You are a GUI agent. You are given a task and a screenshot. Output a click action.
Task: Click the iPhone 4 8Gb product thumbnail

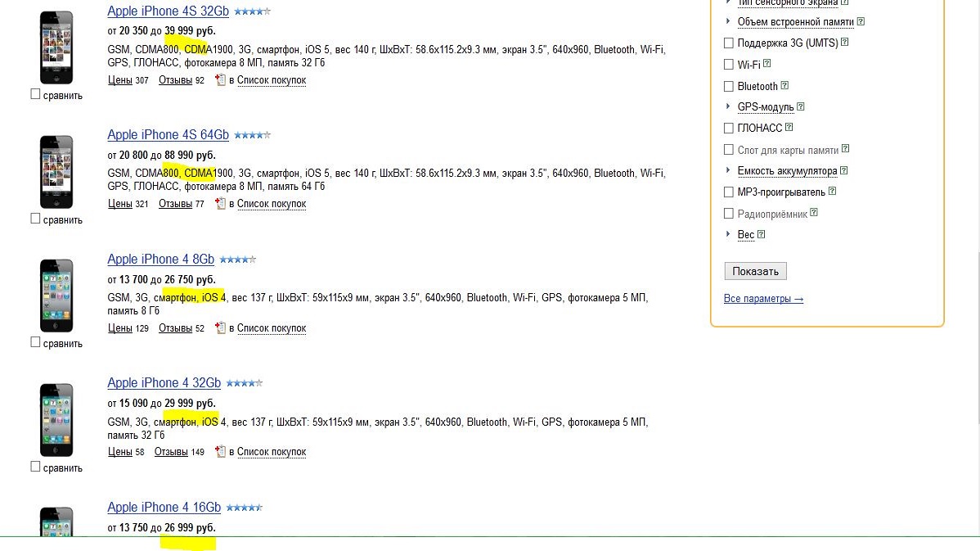pos(56,296)
